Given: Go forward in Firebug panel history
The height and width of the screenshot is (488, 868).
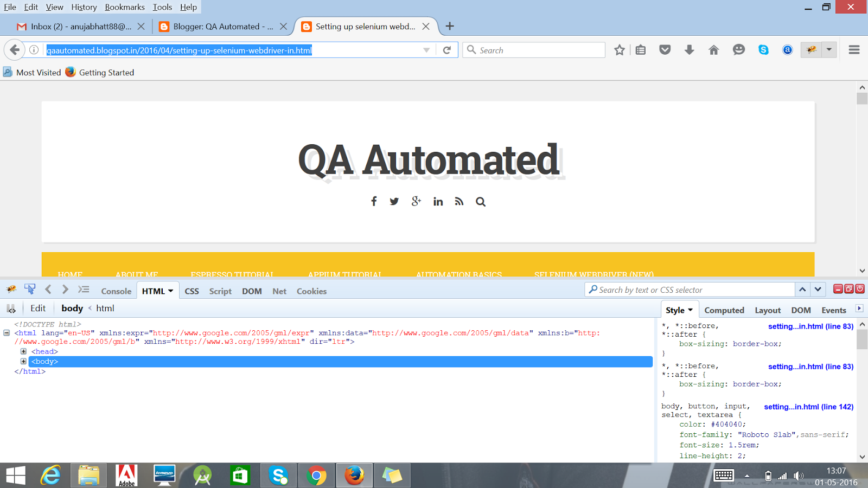Looking at the screenshot, I should click(65, 290).
